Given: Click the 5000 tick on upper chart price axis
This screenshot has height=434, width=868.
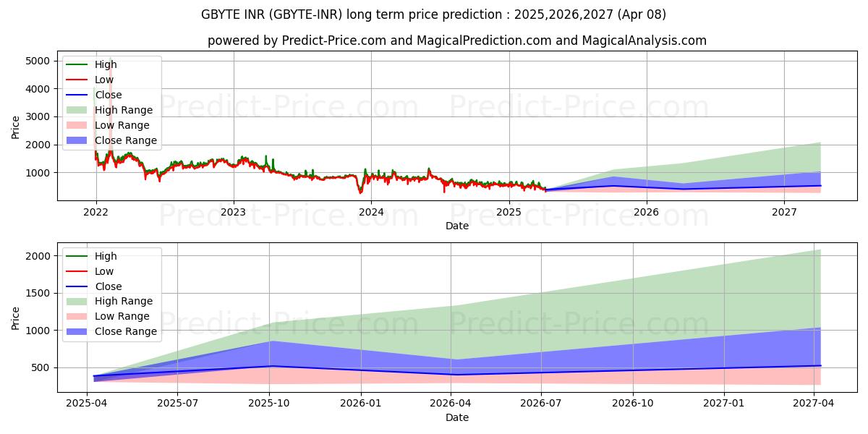Looking at the screenshot, I should coord(39,61).
